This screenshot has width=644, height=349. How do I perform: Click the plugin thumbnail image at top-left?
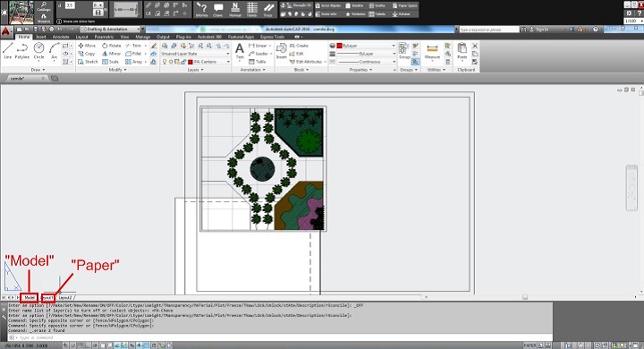pos(21,13)
